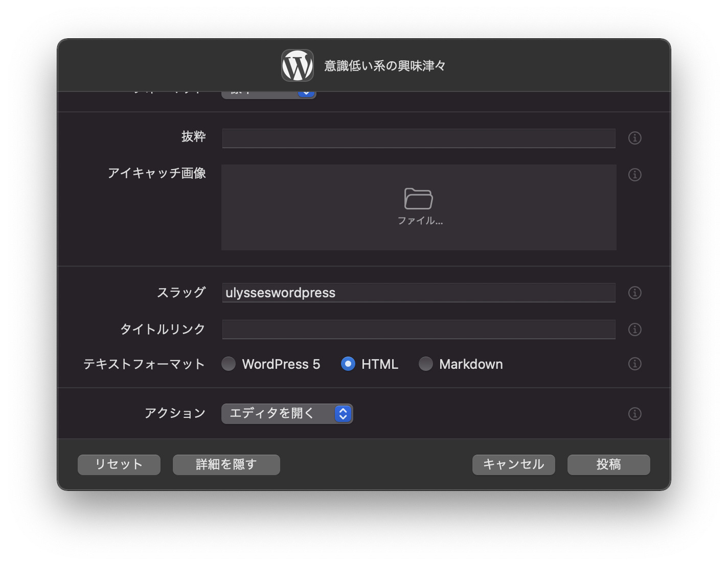Open the エディタを開く action dropdown

click(287, 414)
